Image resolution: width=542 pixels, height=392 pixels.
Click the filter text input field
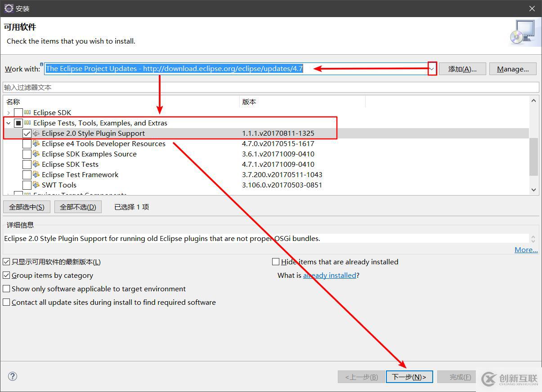271,87
